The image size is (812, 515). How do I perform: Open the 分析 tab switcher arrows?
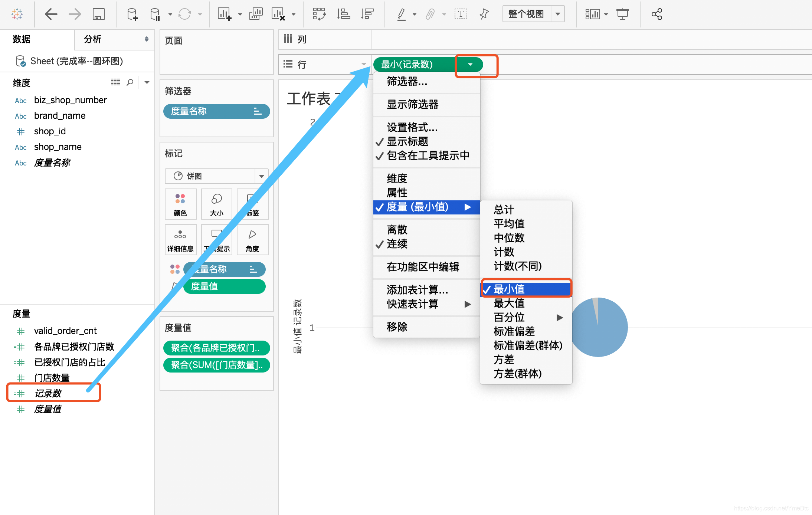point(147,39)
